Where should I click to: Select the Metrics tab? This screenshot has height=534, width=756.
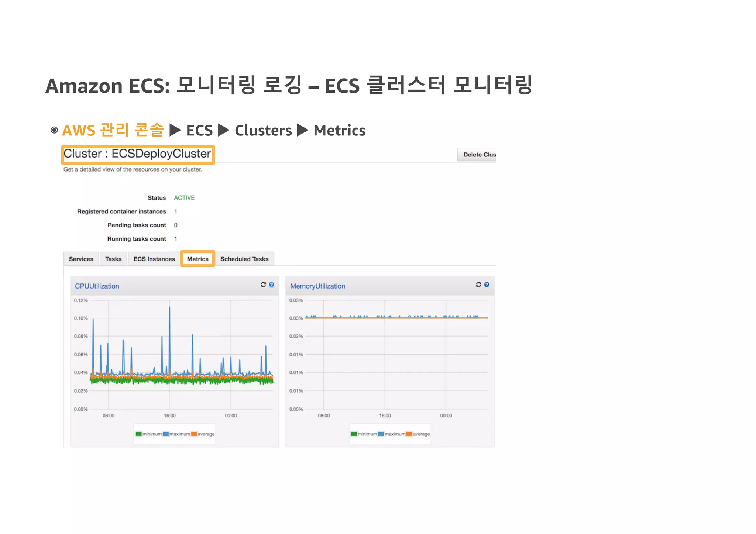click(197, 259)
